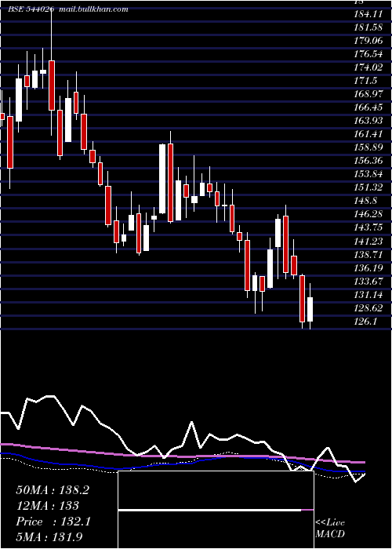Click the BSE 544026 symbol label
Viewport: 392px width, 549px height.
coord(31,9)
